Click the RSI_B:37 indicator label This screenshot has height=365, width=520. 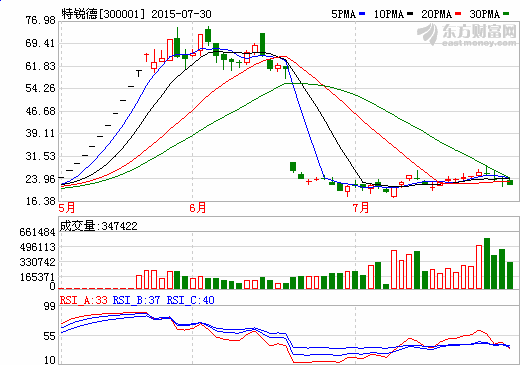click(x=136, y=300)
